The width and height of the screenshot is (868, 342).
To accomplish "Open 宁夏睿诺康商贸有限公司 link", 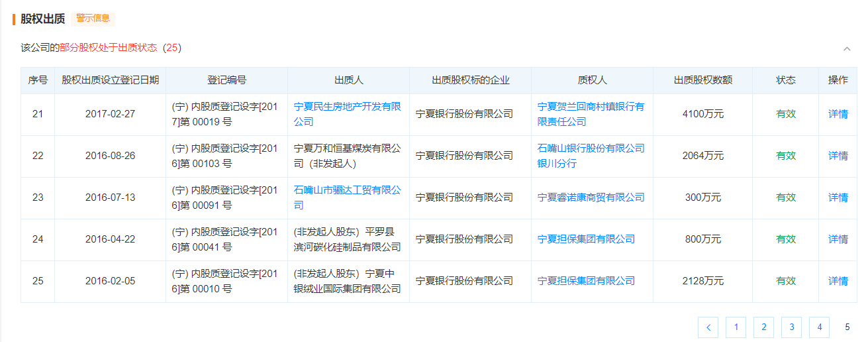I will click(x=591, y=198).
